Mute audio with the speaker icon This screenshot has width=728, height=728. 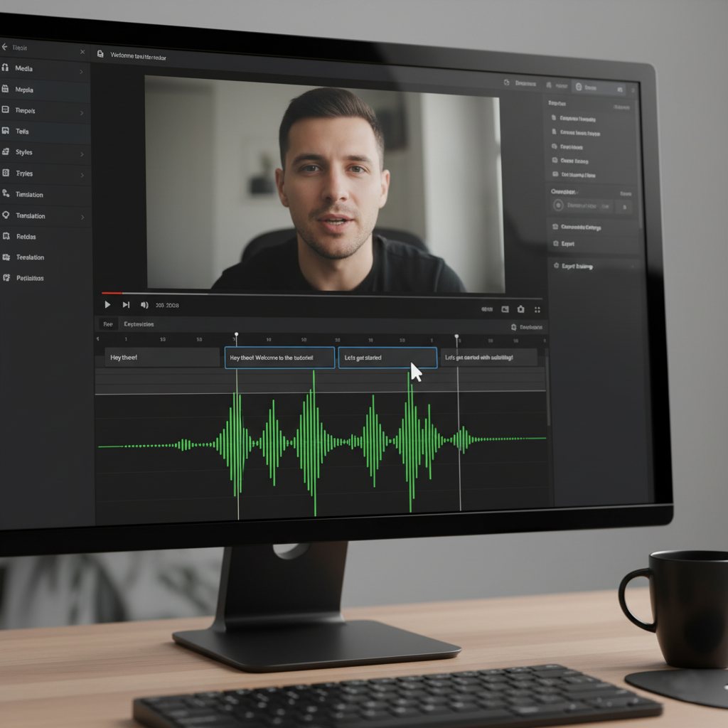(x=144, y=305)
